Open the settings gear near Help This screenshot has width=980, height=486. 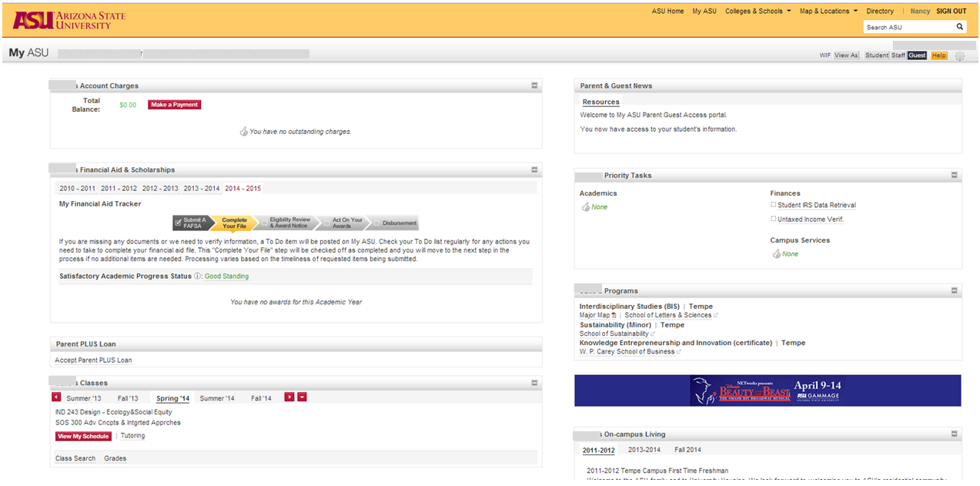(x=959, y=55)
